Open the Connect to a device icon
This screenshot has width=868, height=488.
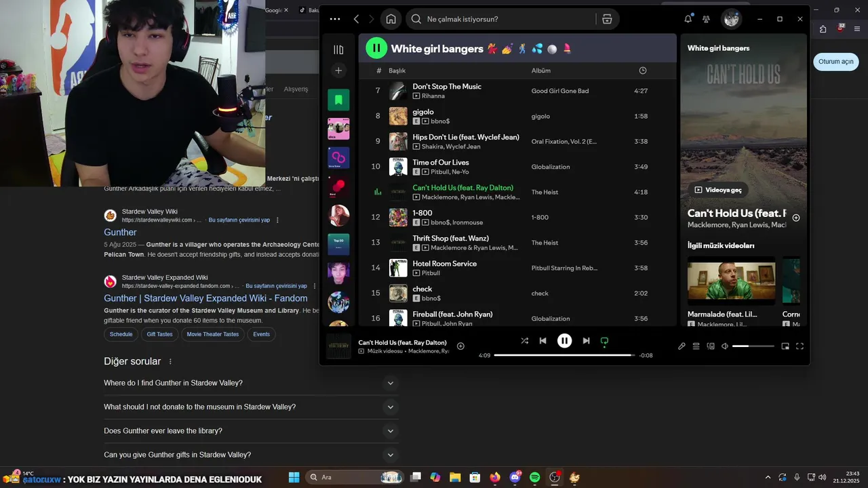pos(711,346)
